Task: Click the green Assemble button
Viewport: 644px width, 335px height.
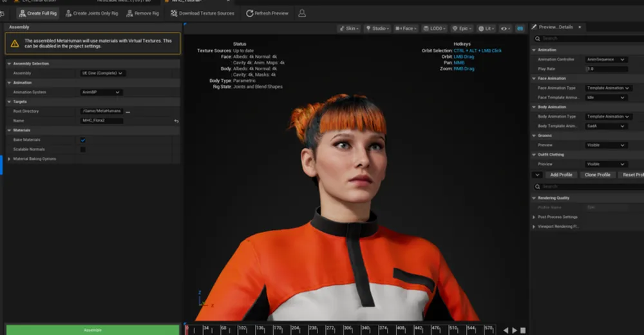Action: [x=93, y=330]
